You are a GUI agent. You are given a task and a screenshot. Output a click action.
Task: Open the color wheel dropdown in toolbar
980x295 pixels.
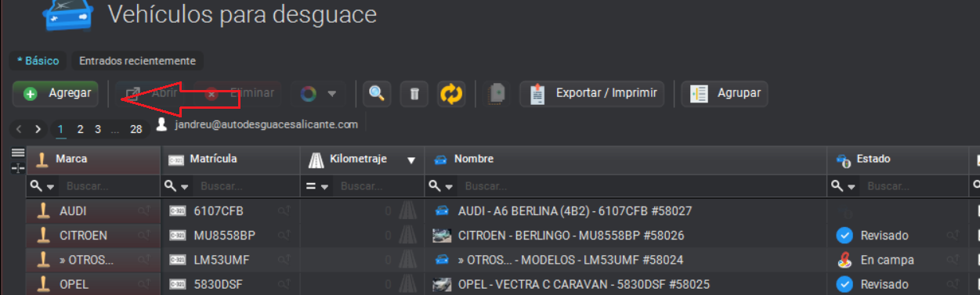318,93
